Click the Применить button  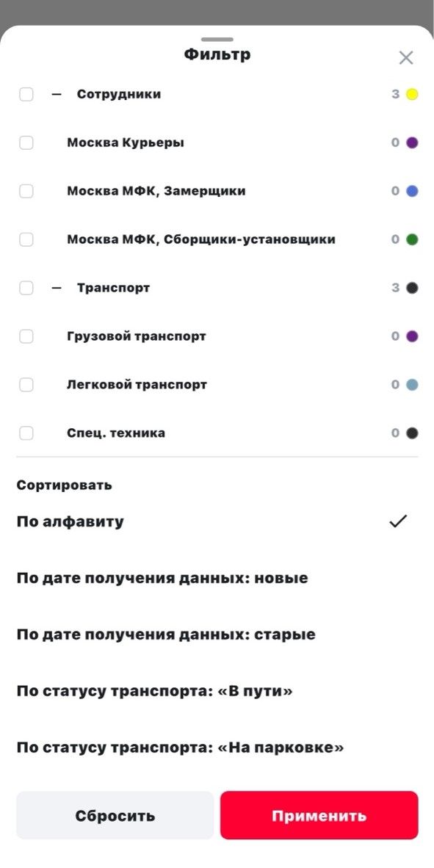(319, 815)
